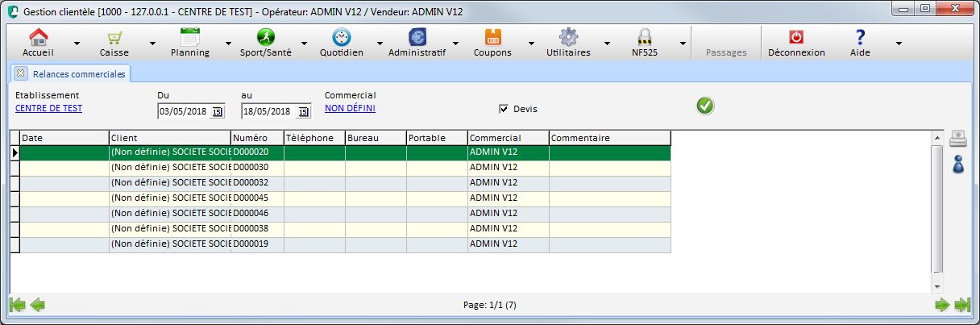The width and height of the screenshot is (980, 325).
Task: Go to first page arrow
Action: tap(17, 305)
